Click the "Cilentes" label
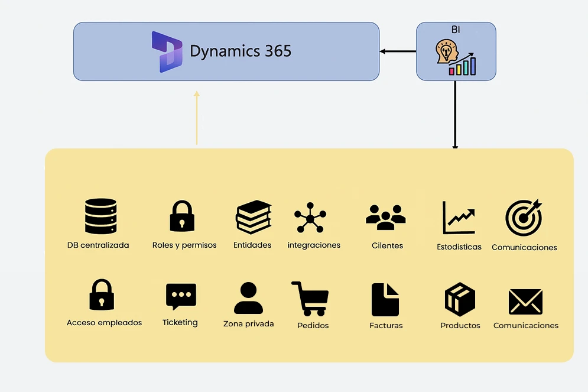 pyautogui.click(x=388, y=246)
